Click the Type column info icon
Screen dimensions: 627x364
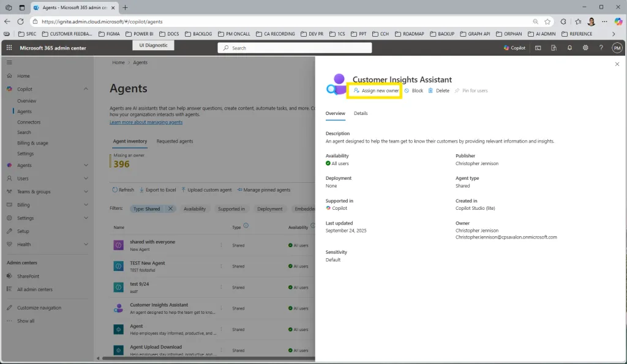246,225
